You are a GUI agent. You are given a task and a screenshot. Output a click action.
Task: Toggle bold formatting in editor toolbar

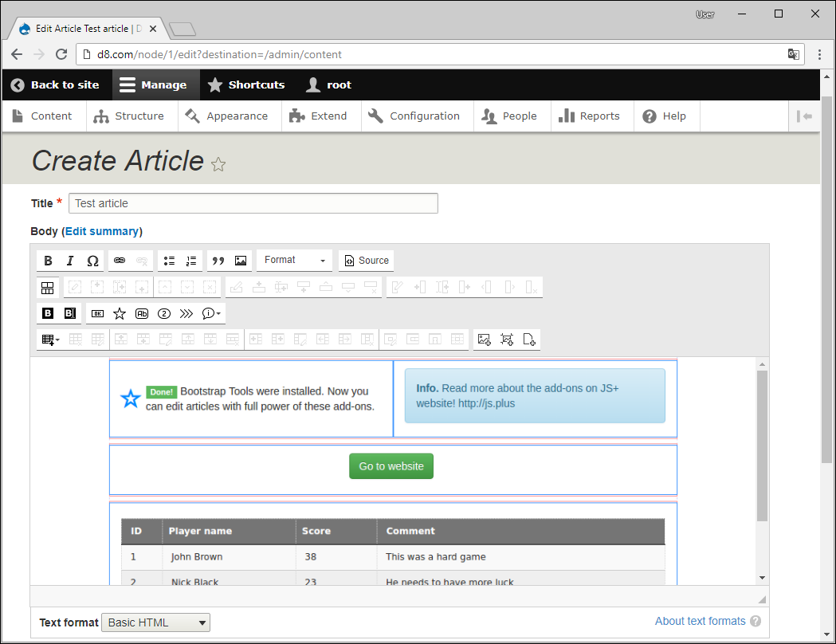click(48, 261)
